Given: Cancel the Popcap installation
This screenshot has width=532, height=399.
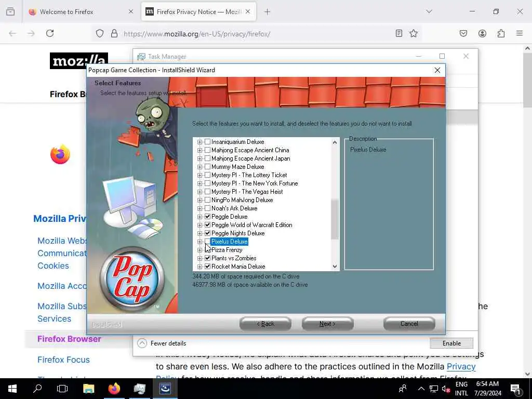Looking at the screenshot, I should 409,324.
